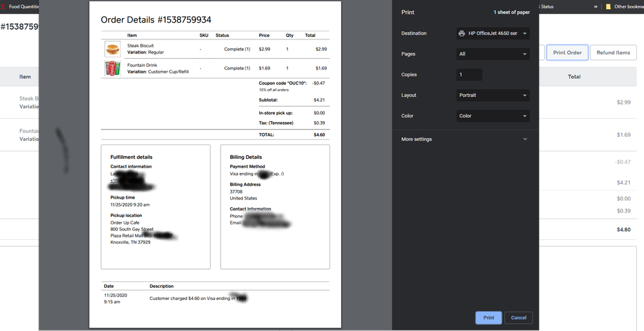Screen dimensions: 644x331
Task: Show hidden bookmarks with double-chevron icon
Action: 596,6
